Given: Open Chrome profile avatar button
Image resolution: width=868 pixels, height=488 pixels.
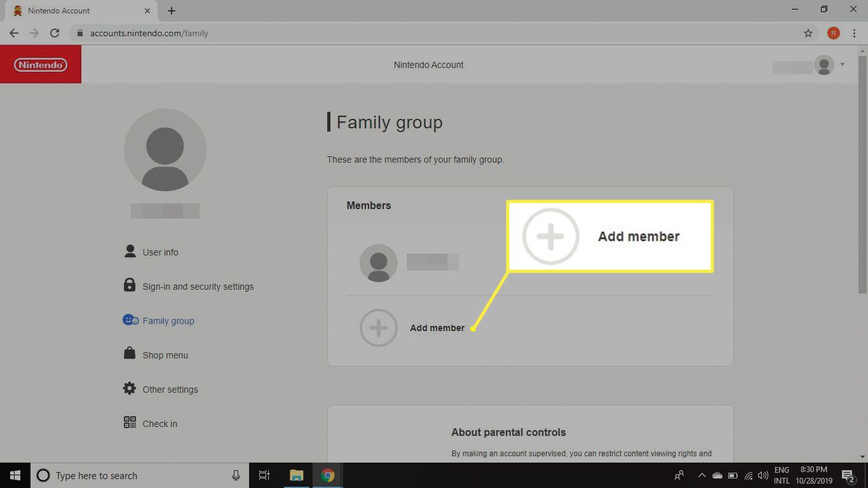Looking at the screenshot, I should (833, 33).
